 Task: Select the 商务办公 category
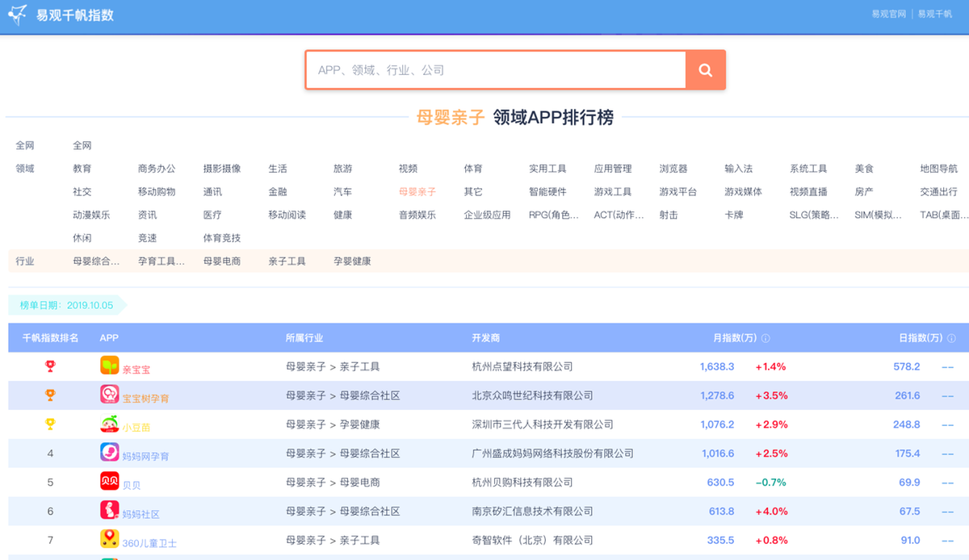point(157,169)
